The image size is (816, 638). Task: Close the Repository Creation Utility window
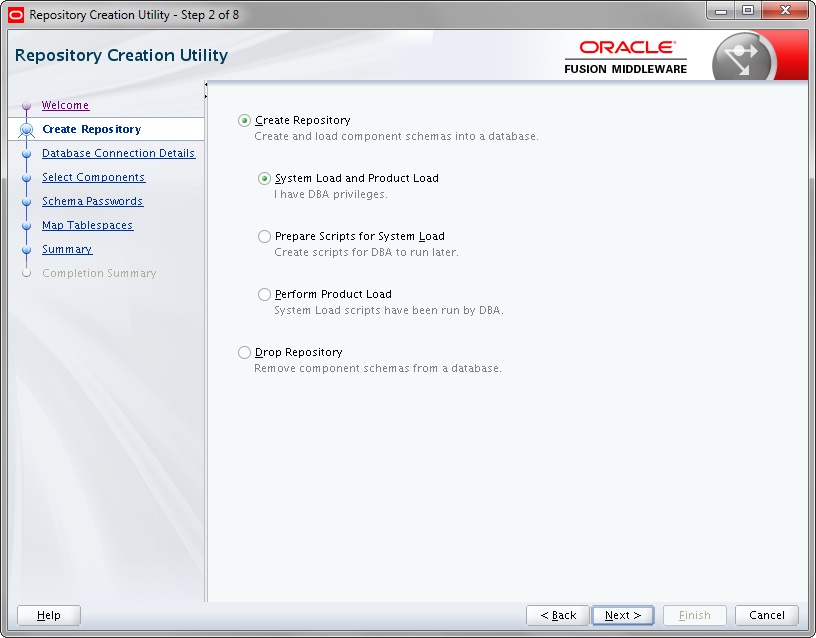click(x=785, y=11)
